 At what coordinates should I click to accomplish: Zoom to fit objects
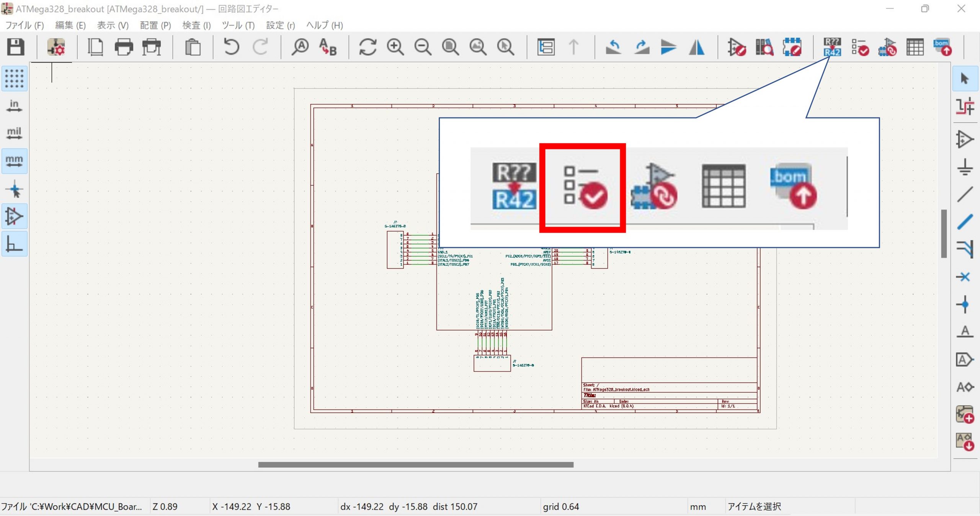(x=478, y=47)
